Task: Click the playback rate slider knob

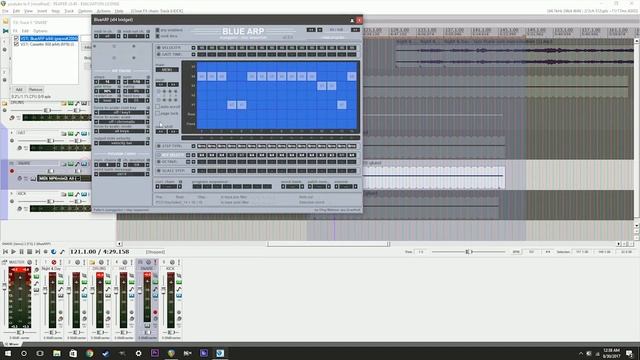Action: (x=468, y=252)
